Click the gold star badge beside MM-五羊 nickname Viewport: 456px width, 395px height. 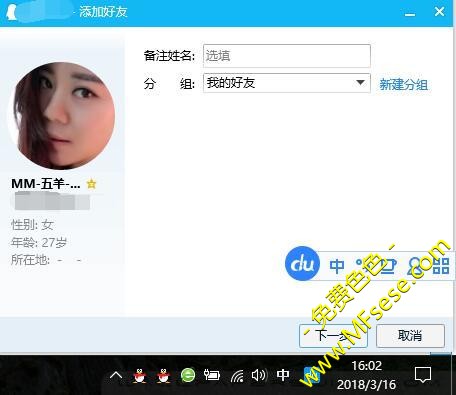[x=91, y=184]
